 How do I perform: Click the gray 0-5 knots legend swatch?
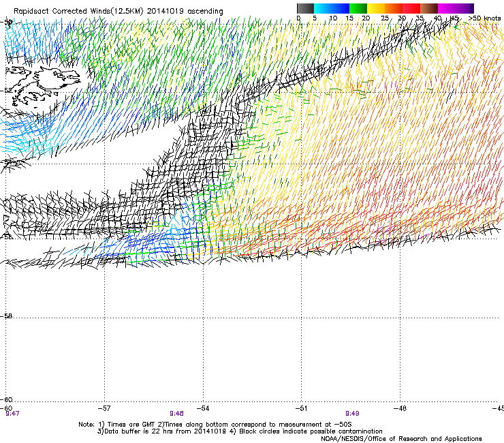tap(305, 8)
